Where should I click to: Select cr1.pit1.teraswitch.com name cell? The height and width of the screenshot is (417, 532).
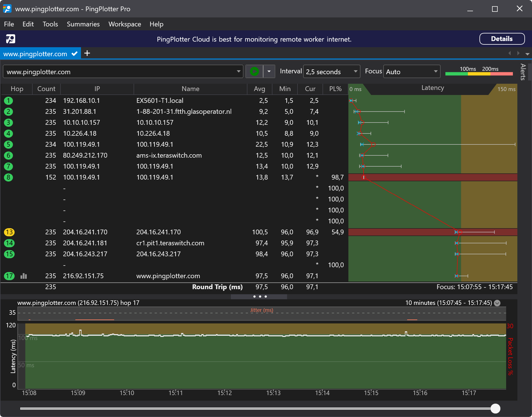[170, 243]
